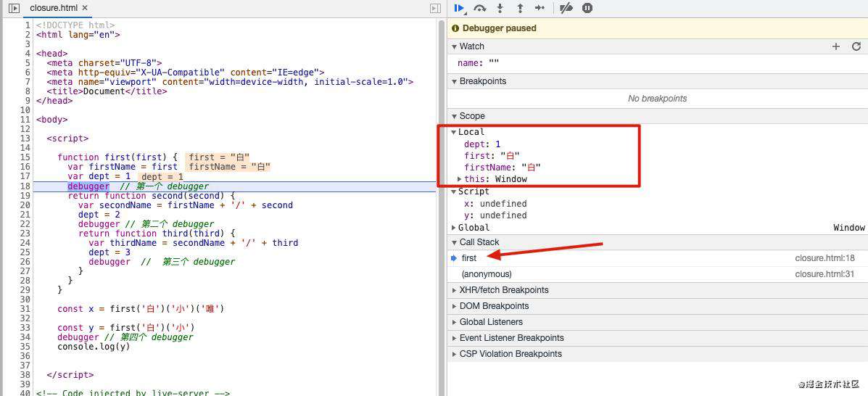Click firstName: "白" scope variable
This screenshot has width=868, height=396.
(x=503, y=168)
